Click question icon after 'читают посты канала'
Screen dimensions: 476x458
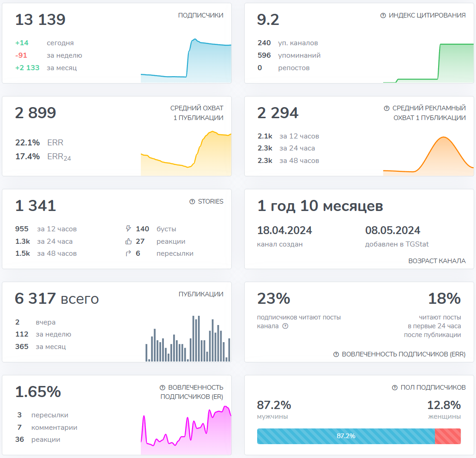point(285,326)
